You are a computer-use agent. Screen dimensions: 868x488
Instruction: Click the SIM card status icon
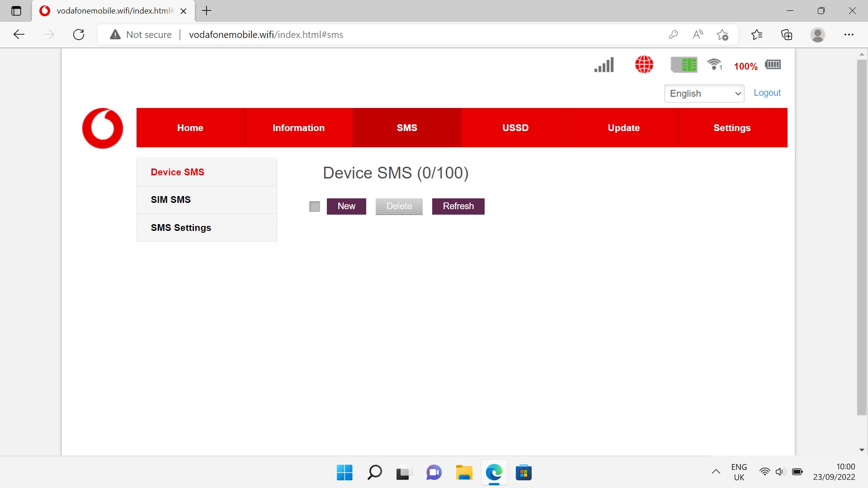point(684,65)
